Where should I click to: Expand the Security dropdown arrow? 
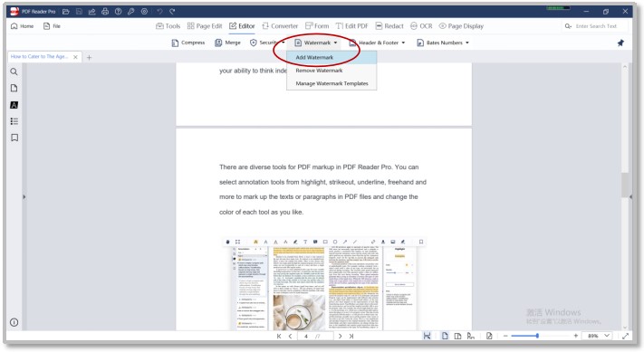point(283,43)
